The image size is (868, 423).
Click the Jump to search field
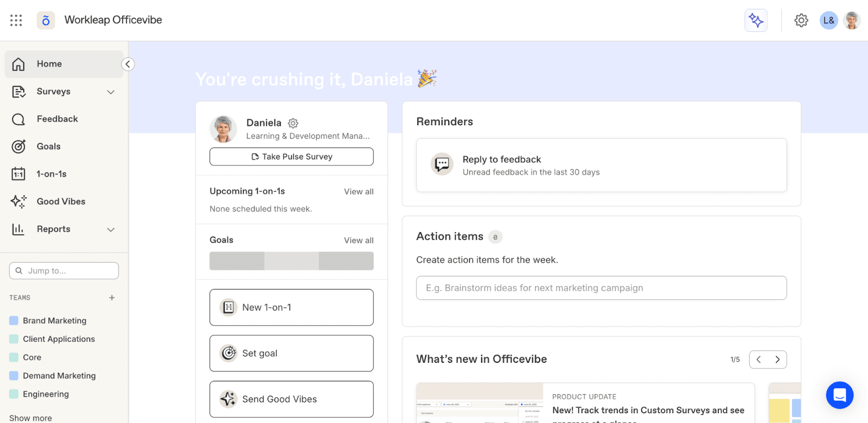pyautogui.click(x=64, y=271)
